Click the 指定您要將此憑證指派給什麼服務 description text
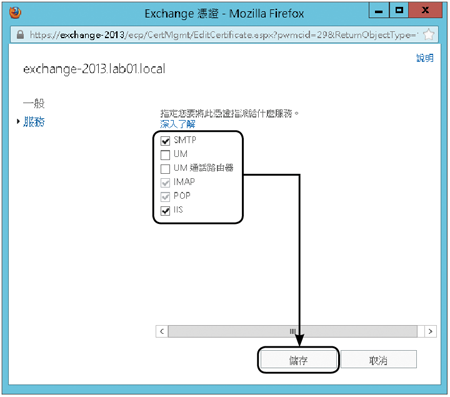Image resolution: width=450 pixels, height=397 pixels. pyautogui.click(x=229, y=114)
